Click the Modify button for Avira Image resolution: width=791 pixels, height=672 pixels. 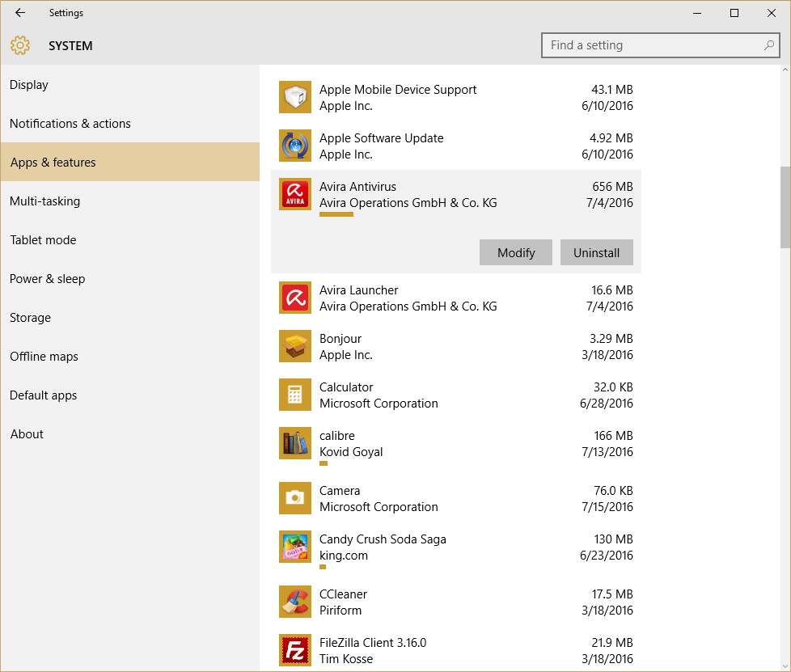tap(515, 252)
